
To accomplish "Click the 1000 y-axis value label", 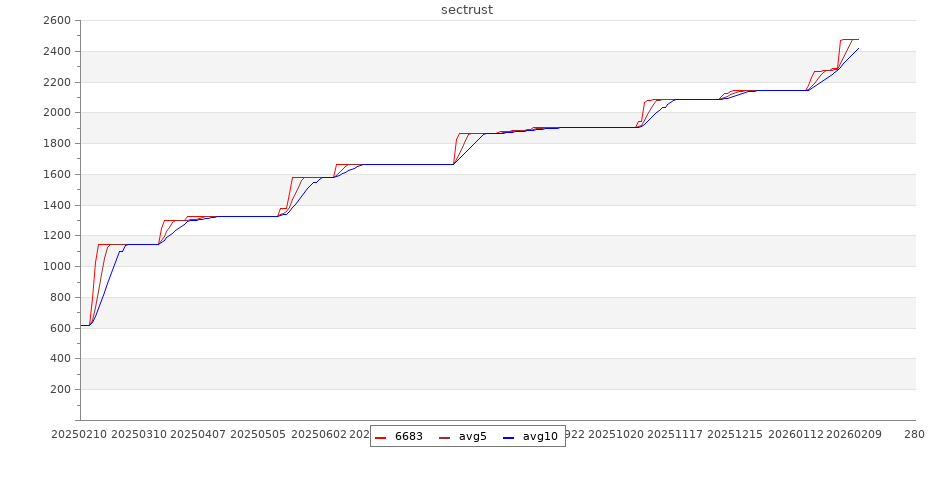I will [x=57, y=267].
